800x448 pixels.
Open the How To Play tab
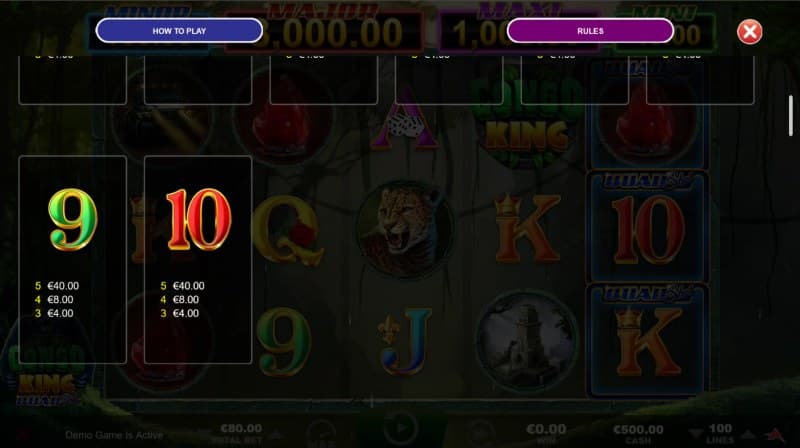point(179,31)
